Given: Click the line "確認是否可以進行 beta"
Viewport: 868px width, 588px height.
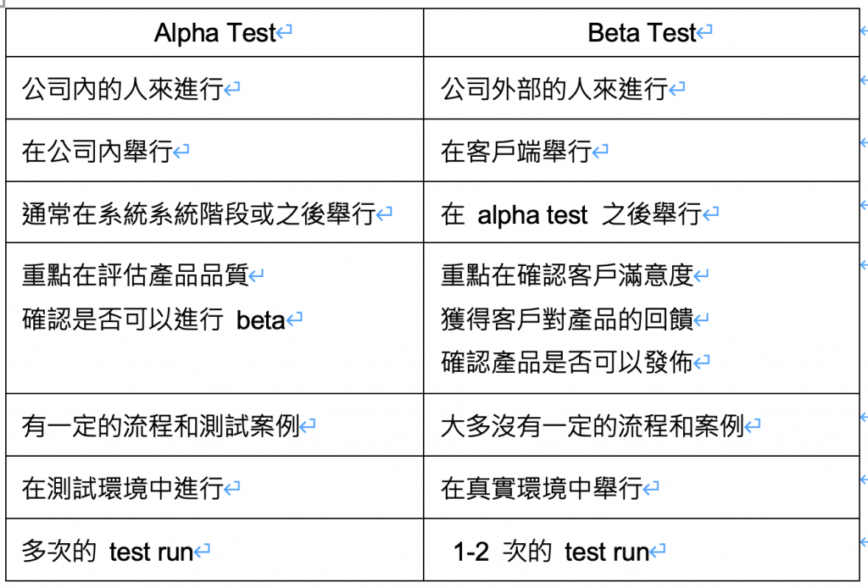Looking at the screenshot, I should coord(153,319).
